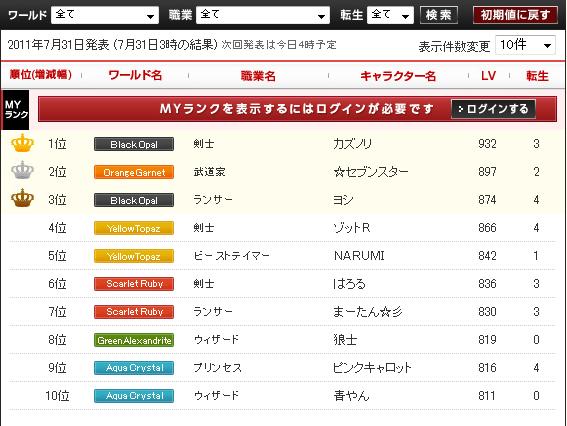
Task: Click Scarlet Ruby badge in 6位 row
Action: pyautogui.click(x=134, y=284)
